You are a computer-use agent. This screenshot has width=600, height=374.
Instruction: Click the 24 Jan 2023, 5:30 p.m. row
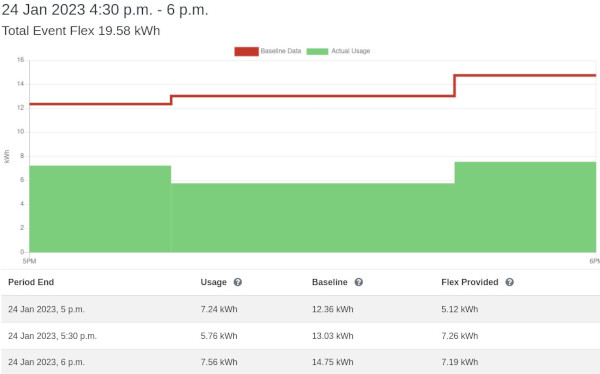click(300, 336)
